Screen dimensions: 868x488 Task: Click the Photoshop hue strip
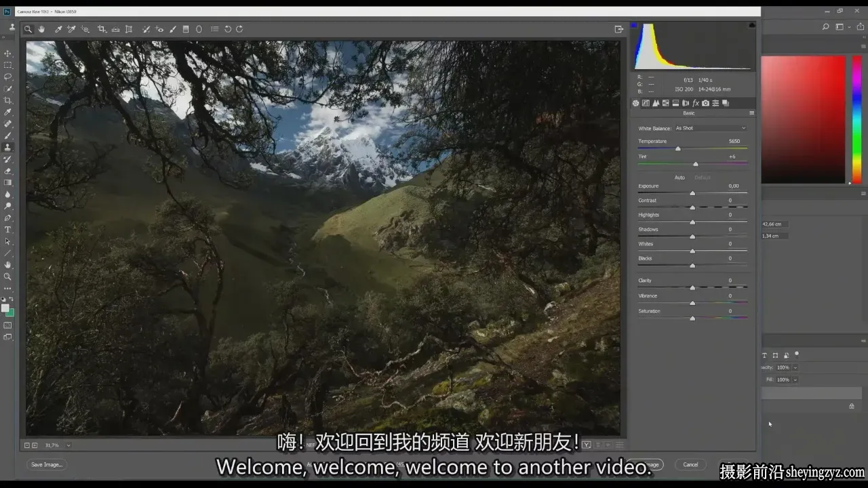856,119
